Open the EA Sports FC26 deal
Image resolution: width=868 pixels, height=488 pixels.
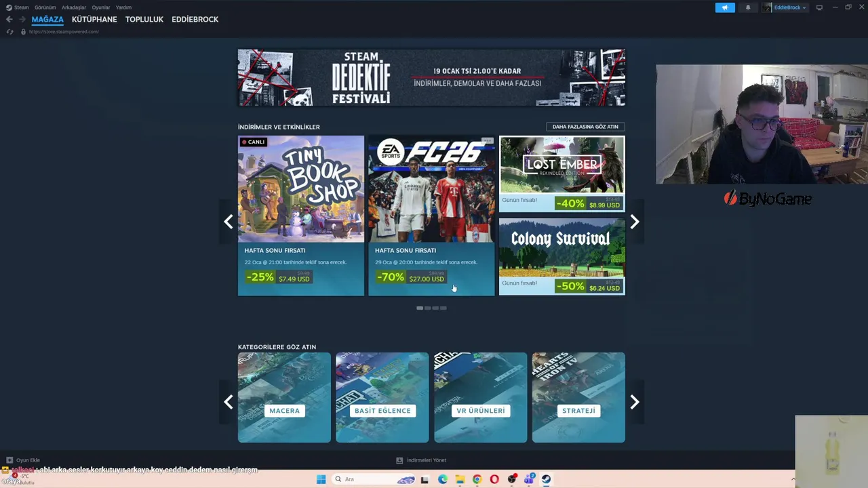431,216
